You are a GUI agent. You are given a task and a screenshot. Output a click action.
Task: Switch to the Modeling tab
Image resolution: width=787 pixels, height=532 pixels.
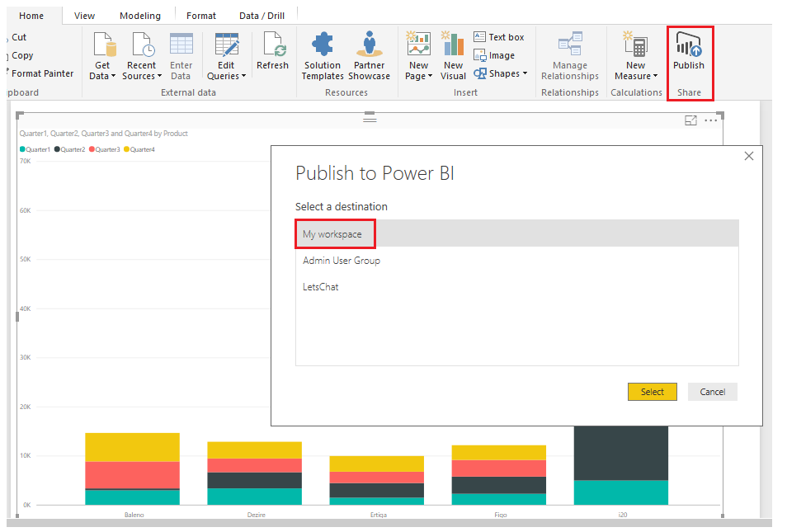140,16
